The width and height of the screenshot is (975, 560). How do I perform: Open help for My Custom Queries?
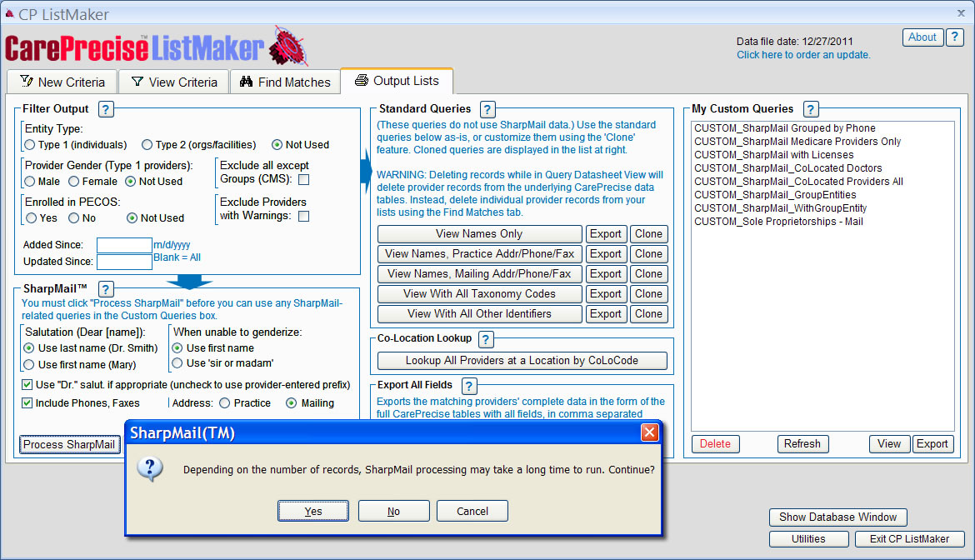[x=811, y=109]
